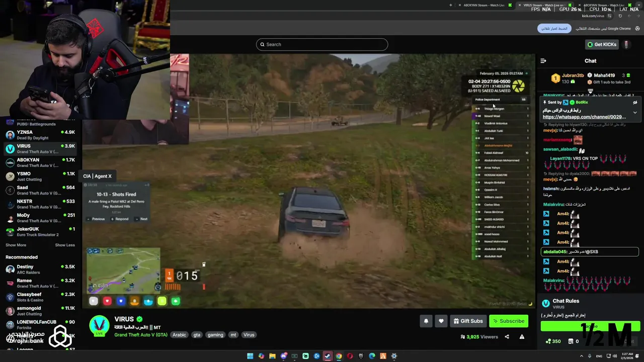Open a new browser tab

(x=451, y=5)
